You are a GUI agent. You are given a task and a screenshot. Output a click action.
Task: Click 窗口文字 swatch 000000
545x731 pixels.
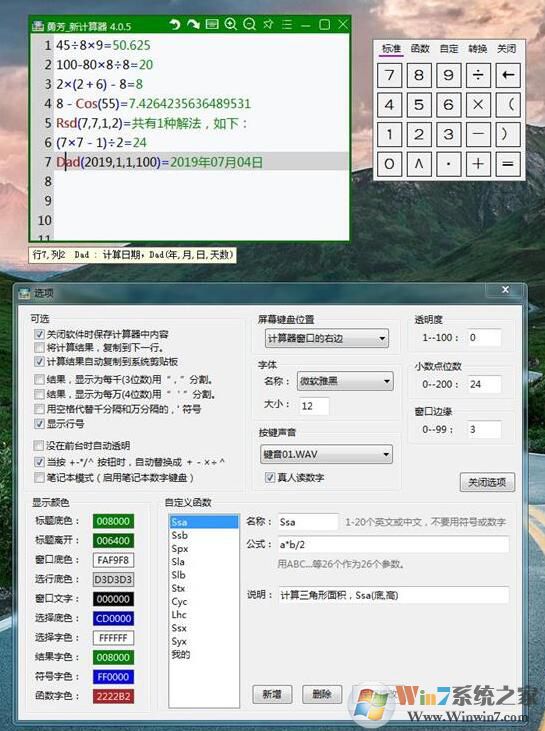click(x=113, y=599)
